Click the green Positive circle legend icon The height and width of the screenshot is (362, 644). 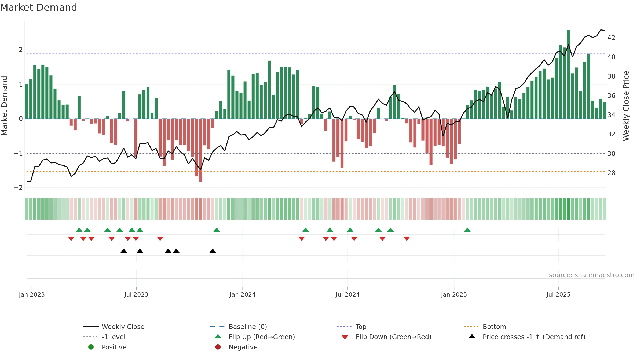point(91,347)
